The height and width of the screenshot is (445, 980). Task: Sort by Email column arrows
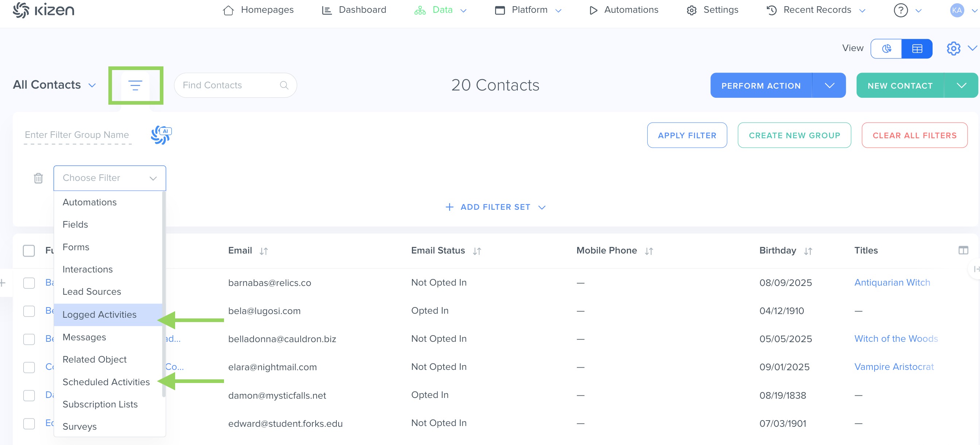click(x=264, y=251)
